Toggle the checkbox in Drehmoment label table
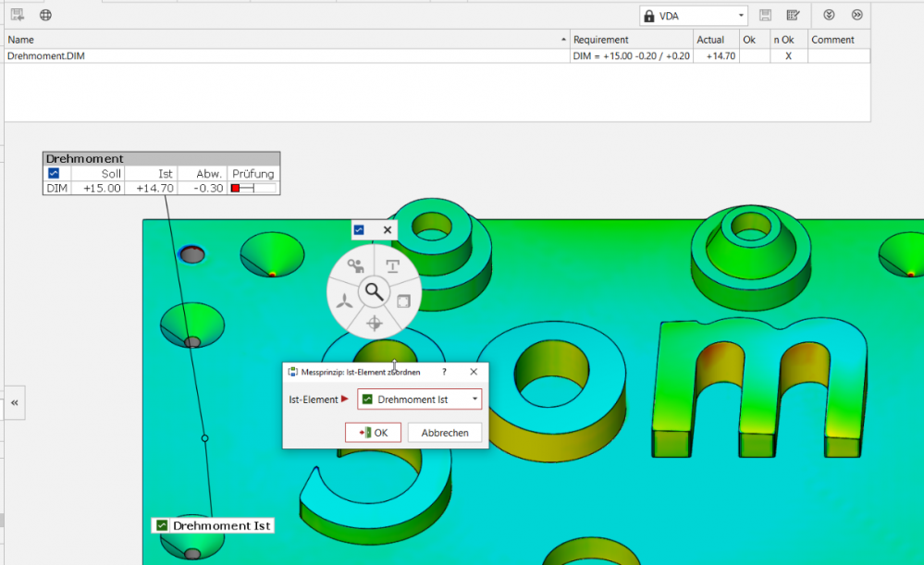The width and height of the screenshot is (924, 565). pos(54,174)
